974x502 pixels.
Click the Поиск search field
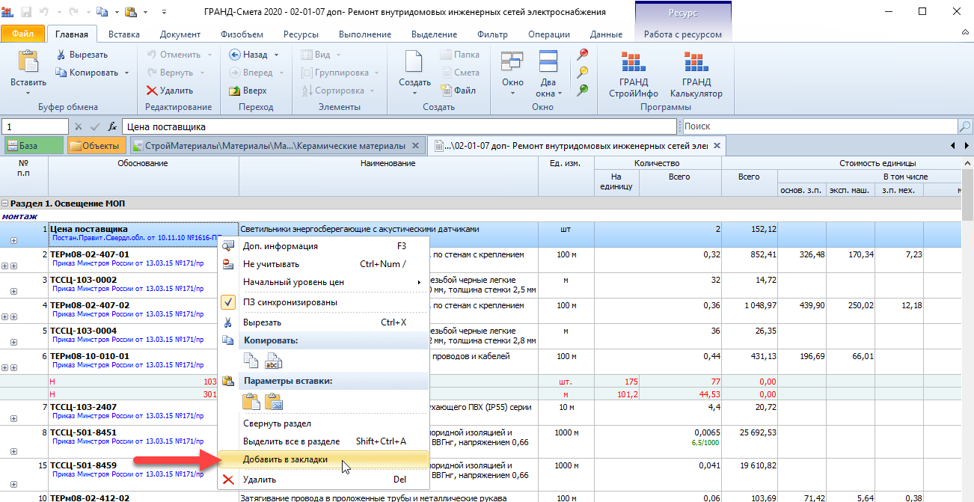tap(820, 127)
